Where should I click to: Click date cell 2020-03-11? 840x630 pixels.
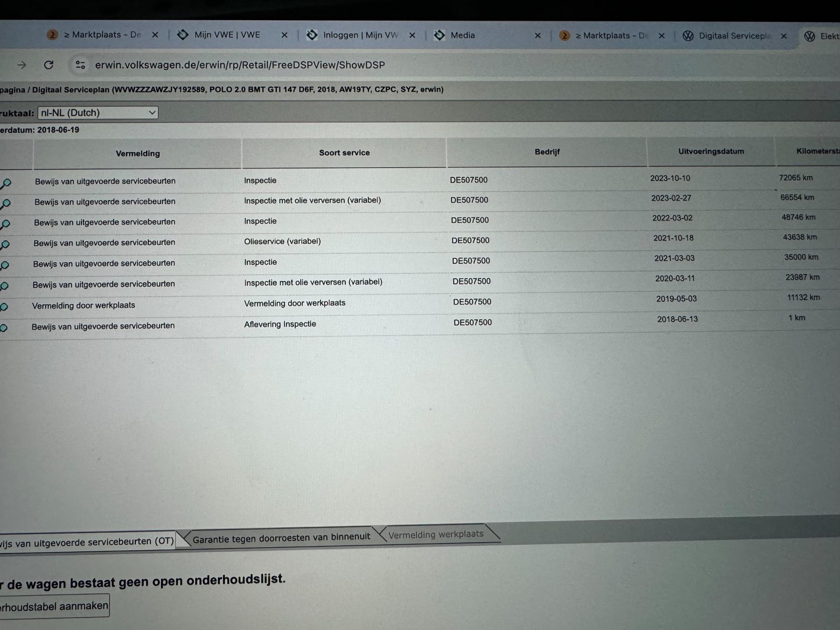point(675,279)
